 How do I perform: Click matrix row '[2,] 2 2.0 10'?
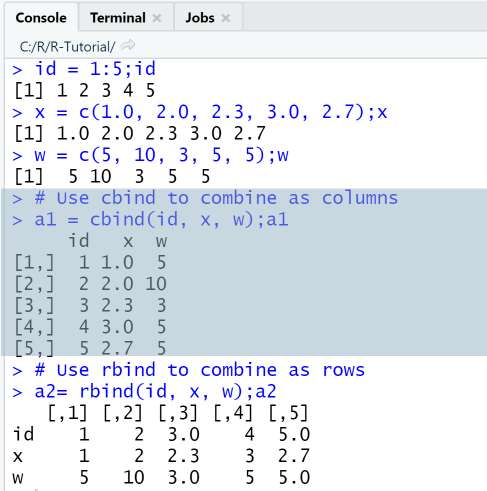point(90,284)
